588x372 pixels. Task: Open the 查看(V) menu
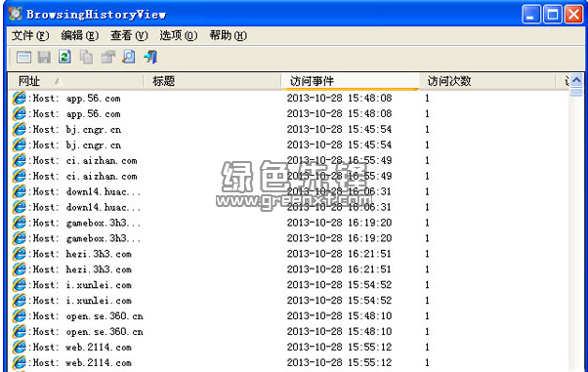[129, 35]
